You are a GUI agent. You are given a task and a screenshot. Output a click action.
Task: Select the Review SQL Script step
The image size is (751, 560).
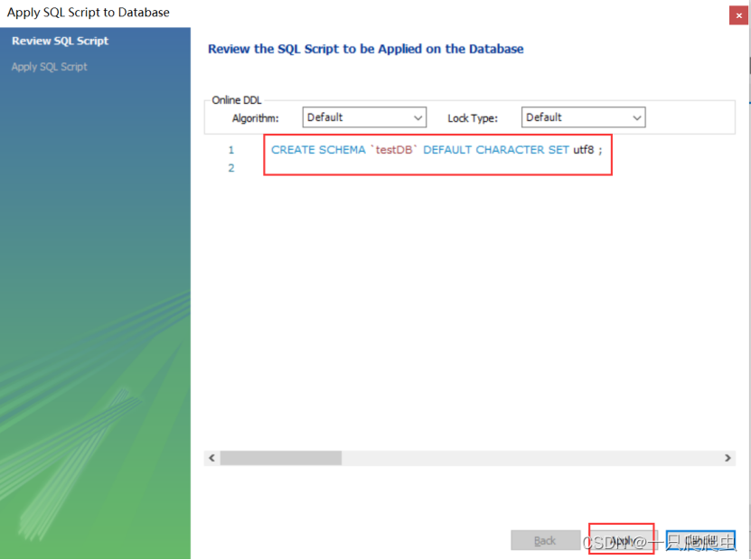click(x=60, y=41)
